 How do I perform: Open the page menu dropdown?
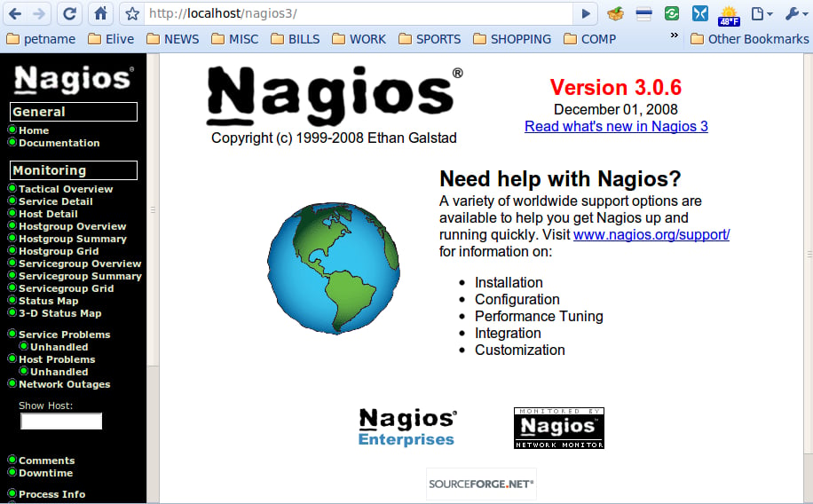point(762,13)
